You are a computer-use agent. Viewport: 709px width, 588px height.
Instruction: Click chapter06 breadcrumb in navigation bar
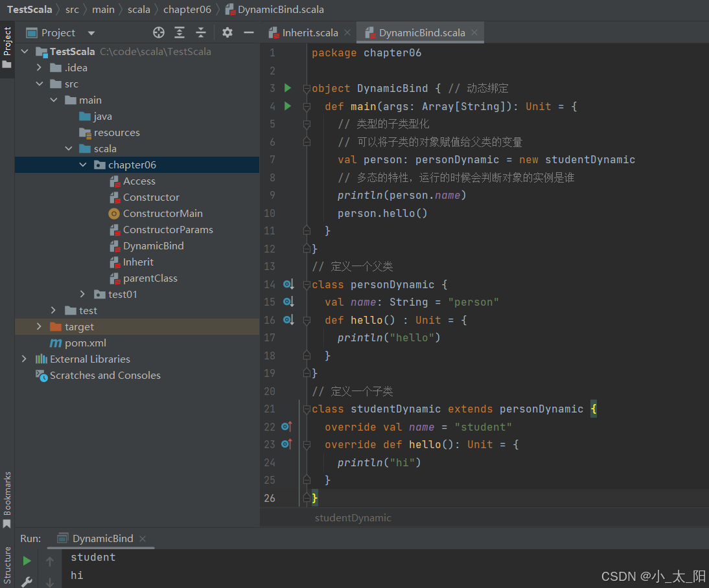pos(187,10)
